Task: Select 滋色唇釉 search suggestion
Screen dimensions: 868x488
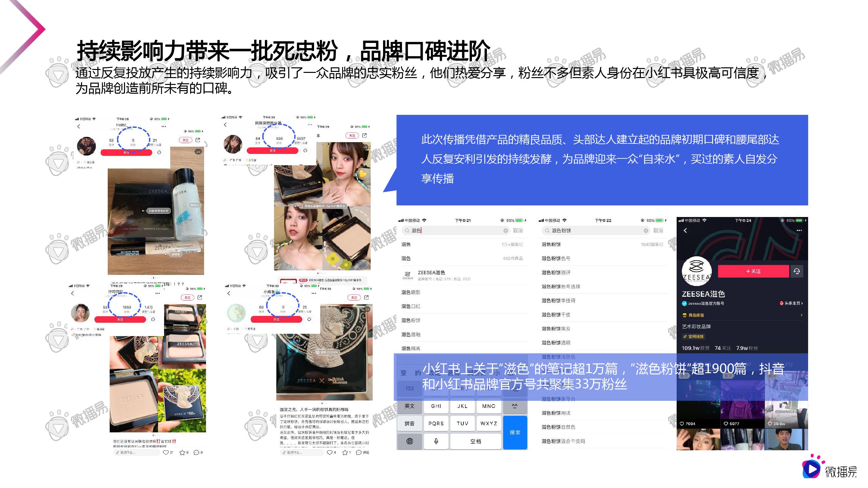Action: pyautogui.click(x=462, y=334)
